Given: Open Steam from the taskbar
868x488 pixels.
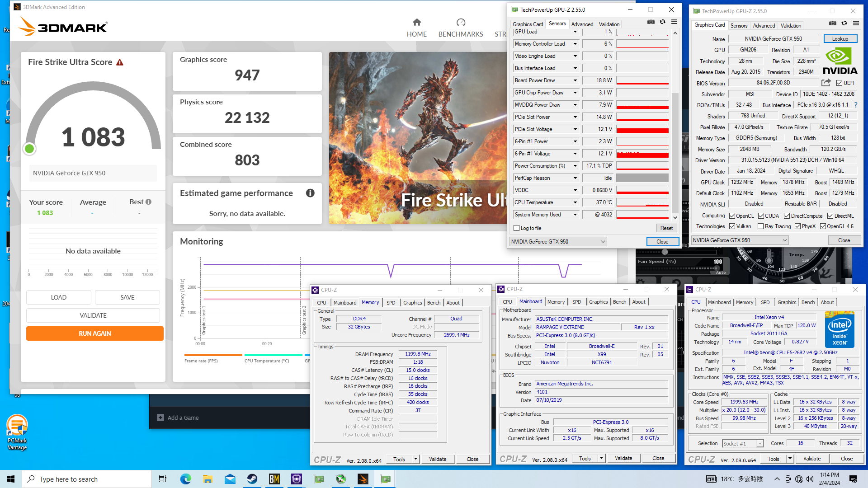Looking at the screenshot, I should pyautogui.click(x=252, y=479).
